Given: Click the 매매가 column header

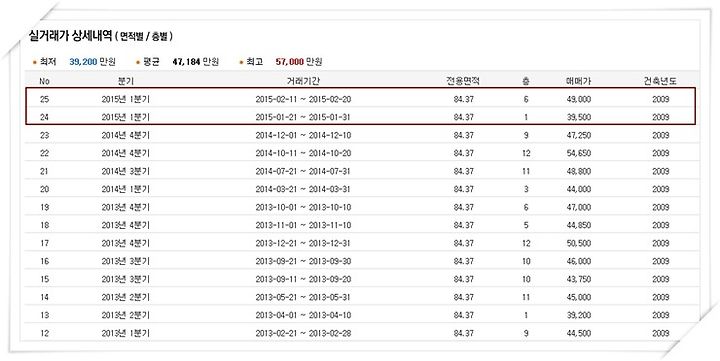Looking at the screenshot, I should click(579, 81).
